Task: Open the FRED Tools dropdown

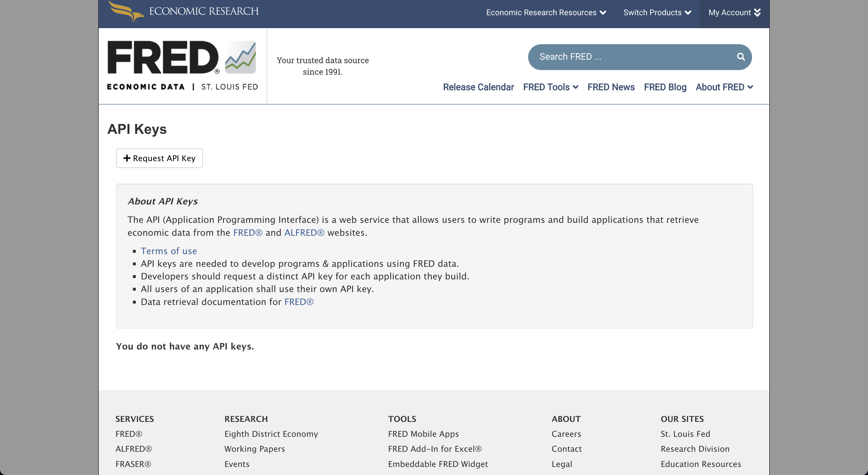Action: pos(551,87)
